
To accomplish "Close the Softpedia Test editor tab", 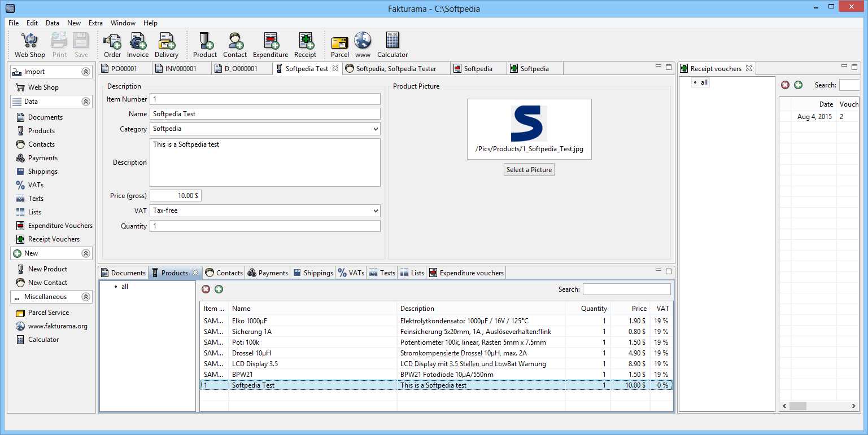I will coord(335,68).
